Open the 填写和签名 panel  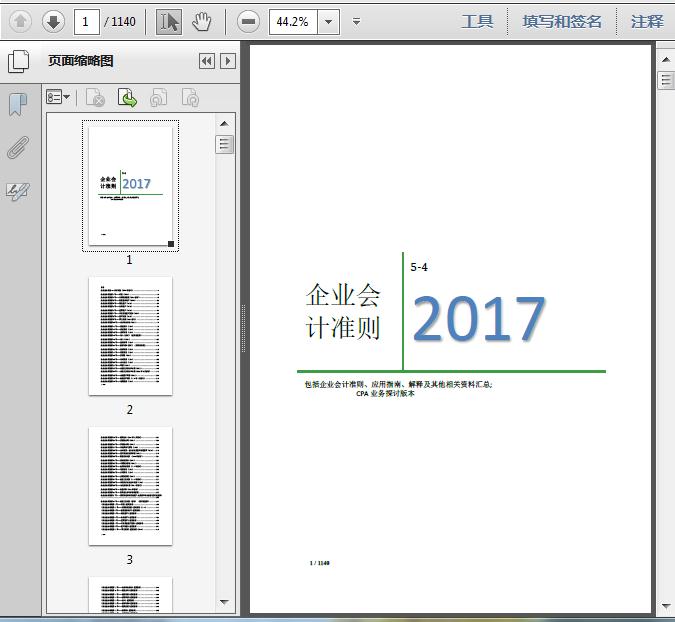562,22
